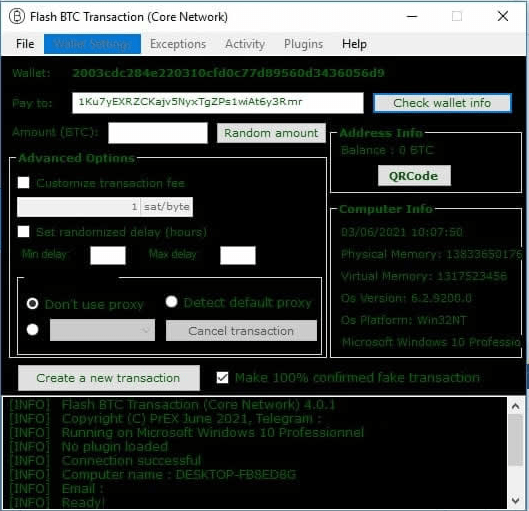This screenshot has width=529, height=511.
Task: Click the log panel scrollbar thumb
Action: (515, 439)
